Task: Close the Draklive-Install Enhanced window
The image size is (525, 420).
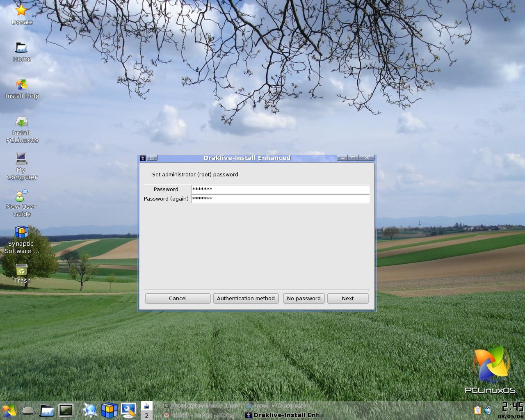Action: click(x=367, y=158)
